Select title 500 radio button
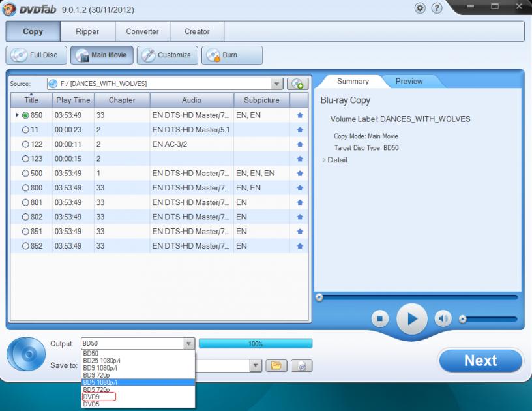The height and width of the screenshot is (411, 532). [x=26, y=174]
